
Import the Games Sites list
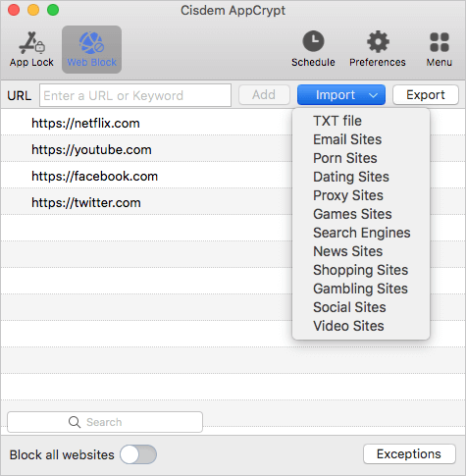pos(352,214)
